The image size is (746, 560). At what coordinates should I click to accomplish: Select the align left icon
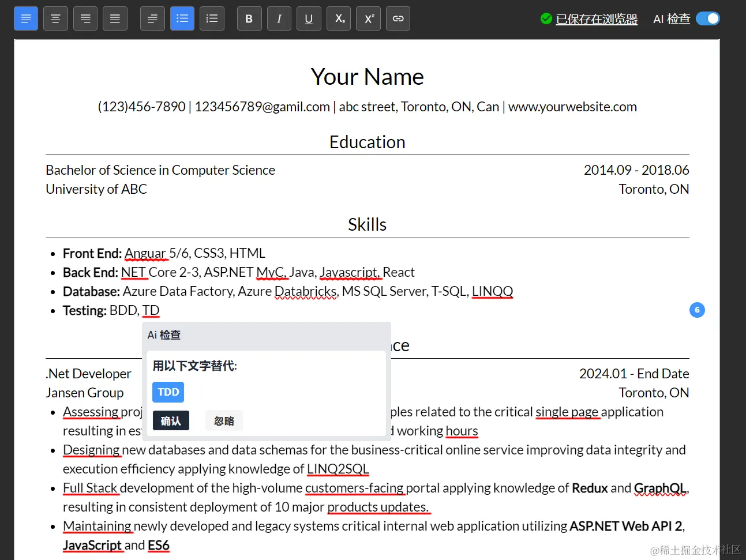(26, 18)
